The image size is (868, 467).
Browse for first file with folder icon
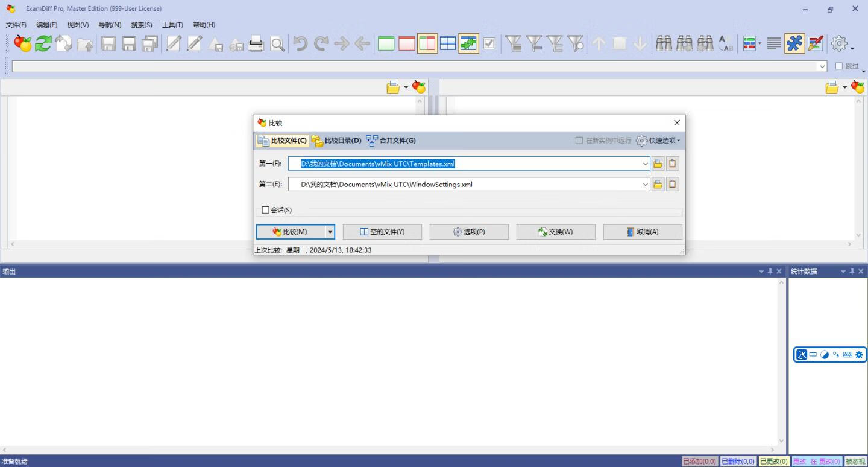tap(658, 164)
